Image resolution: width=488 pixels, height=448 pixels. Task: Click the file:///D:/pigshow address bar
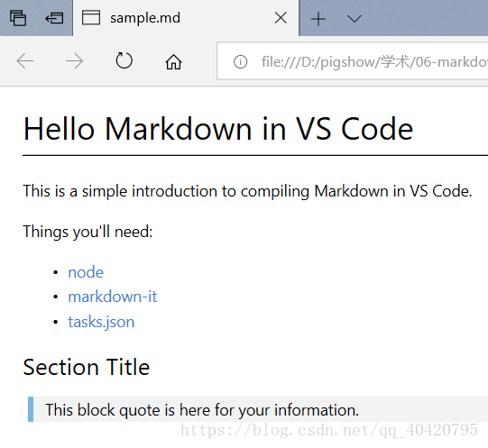pyautogui.click(x=353, y=61)
